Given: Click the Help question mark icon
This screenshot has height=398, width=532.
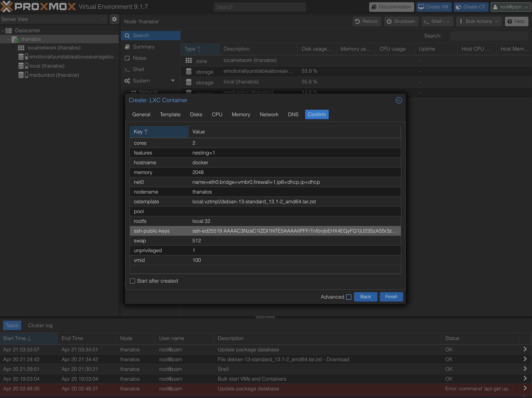Looking at the screenshot, I should coord(510,21).
